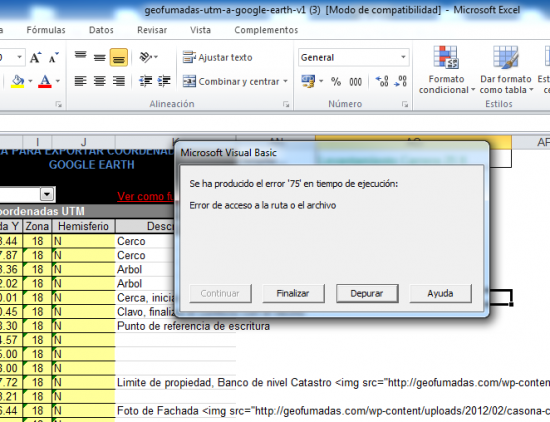
Task: Click the red 'Ver como' link
Action: (146, 196)
